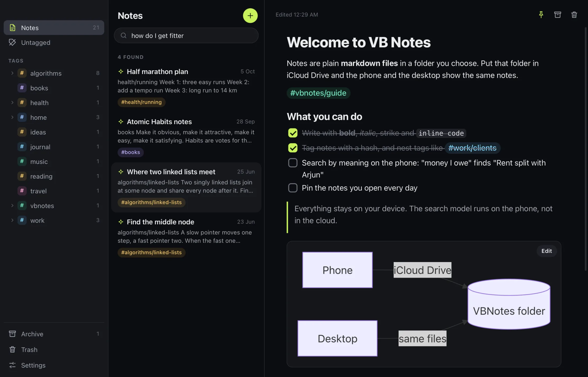Image resolution: width=588 pixels, height=377 pixels.
Task: Uncheck the 'Tag notes with a hash' checkbox
Action: click(293, 148)
